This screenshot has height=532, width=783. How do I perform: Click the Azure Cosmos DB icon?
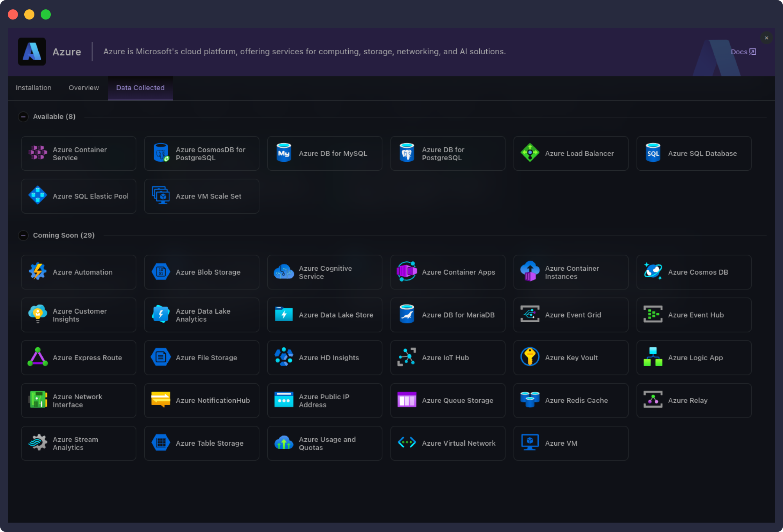click(x=653, y=272)
